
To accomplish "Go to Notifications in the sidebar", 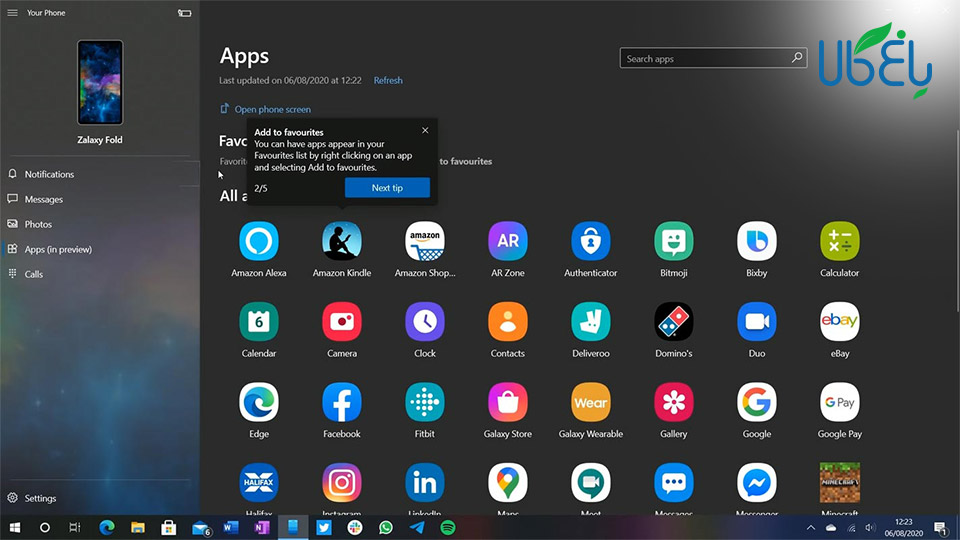I will [49, 174].
